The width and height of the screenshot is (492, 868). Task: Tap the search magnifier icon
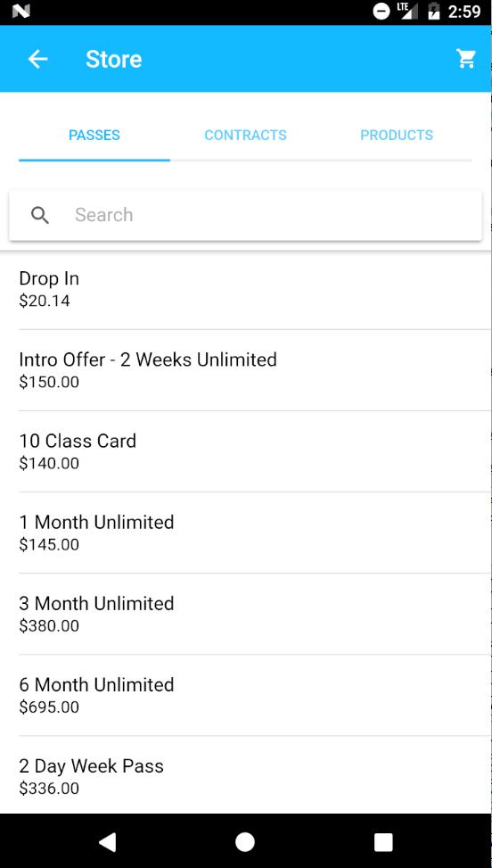pos(40,215)
